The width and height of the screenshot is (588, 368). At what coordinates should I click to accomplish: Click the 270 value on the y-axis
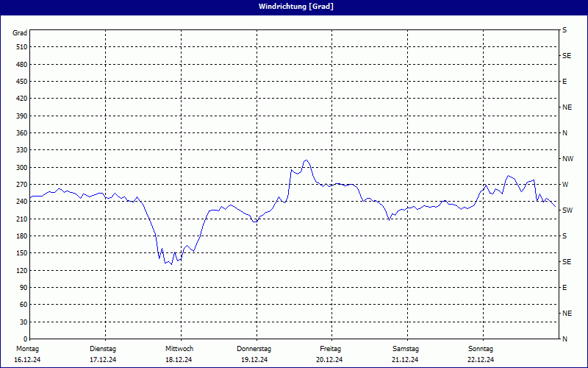21,185
